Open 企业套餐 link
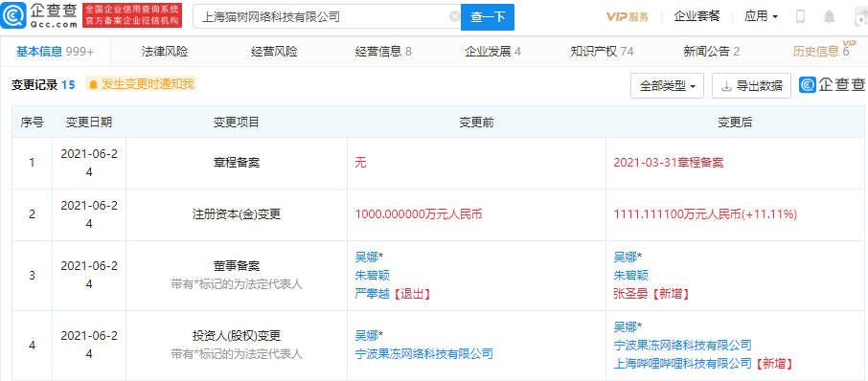The height and width of the screenshot is (381, 868). point(697,16)
